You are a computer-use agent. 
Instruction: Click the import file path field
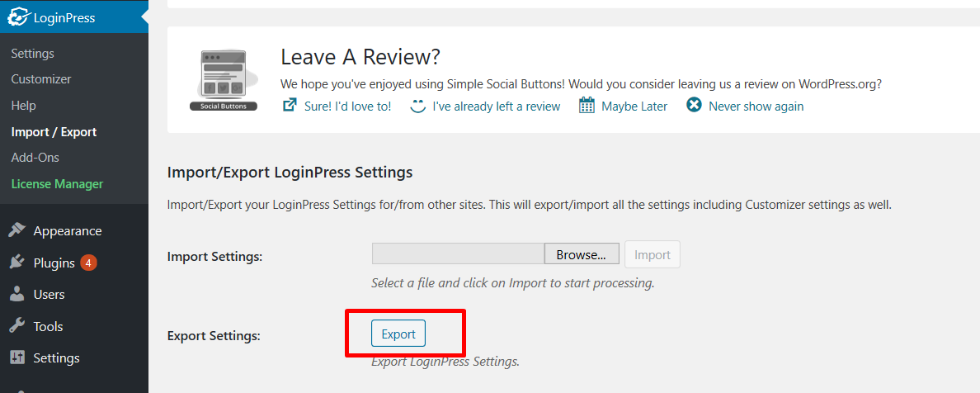point(458,254)
